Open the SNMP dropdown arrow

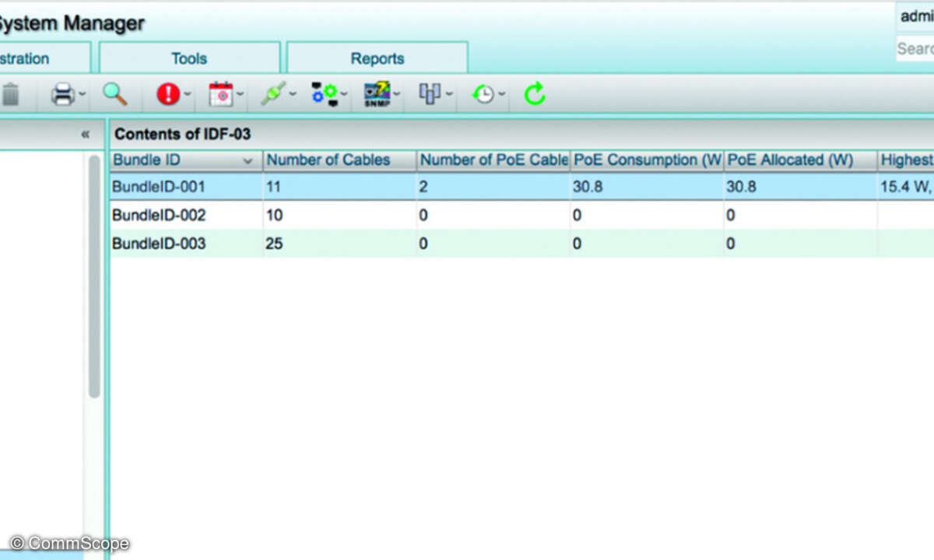click(398, 96)
